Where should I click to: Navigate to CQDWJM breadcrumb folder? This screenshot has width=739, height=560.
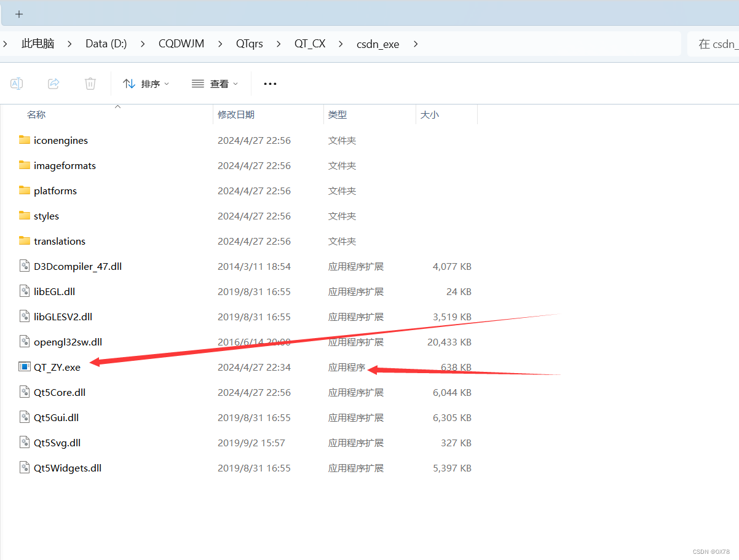181,44
